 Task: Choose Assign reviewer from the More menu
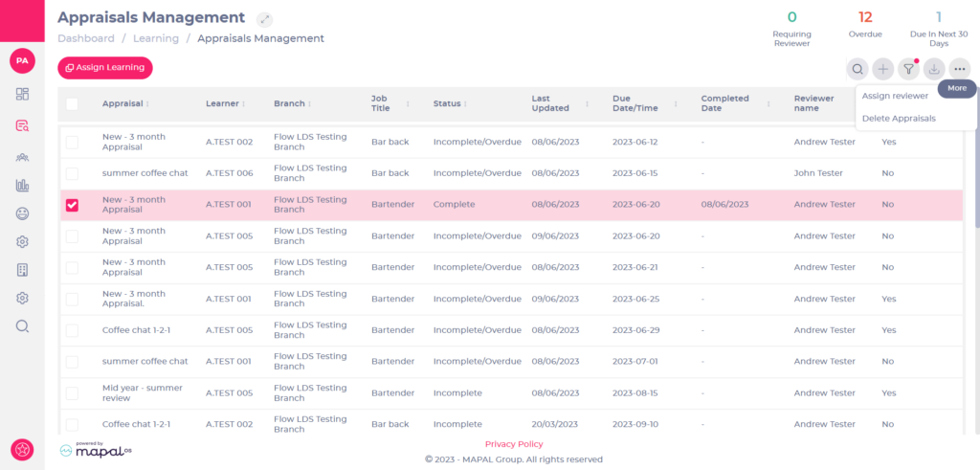895,96
